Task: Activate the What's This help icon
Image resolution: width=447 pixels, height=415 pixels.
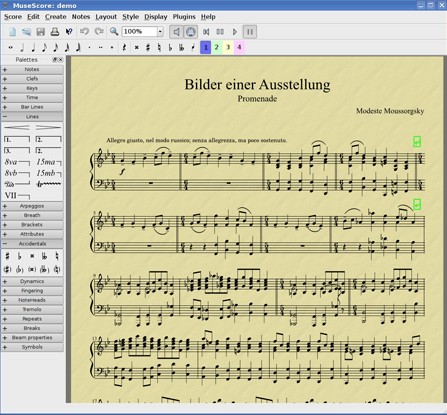Action: tap(69, 32)
